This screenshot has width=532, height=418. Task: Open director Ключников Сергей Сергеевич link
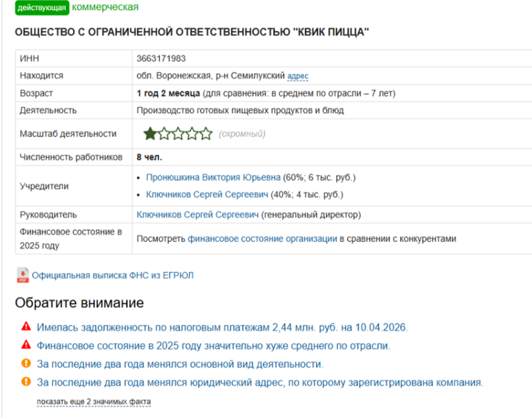[198, 214]
